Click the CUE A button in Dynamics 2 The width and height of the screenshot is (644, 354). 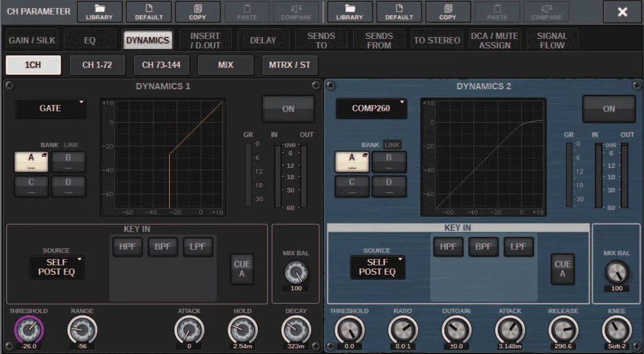[x=563, y=269]
